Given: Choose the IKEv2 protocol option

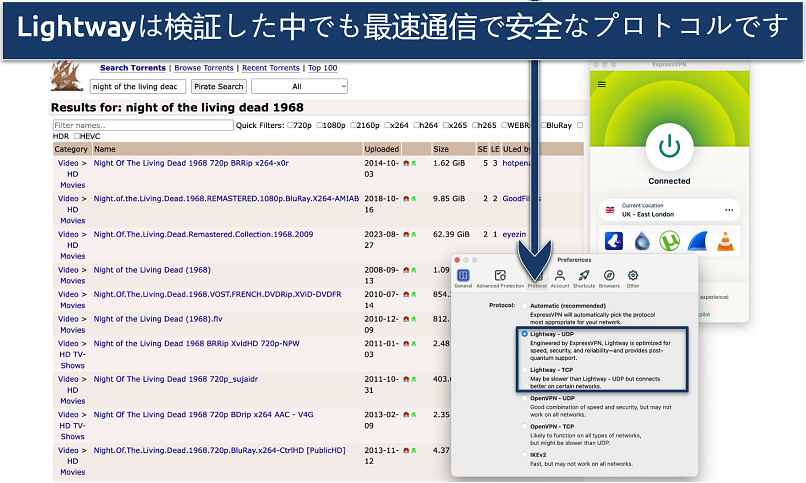Looking at the screenshot, I should point(525,454).
